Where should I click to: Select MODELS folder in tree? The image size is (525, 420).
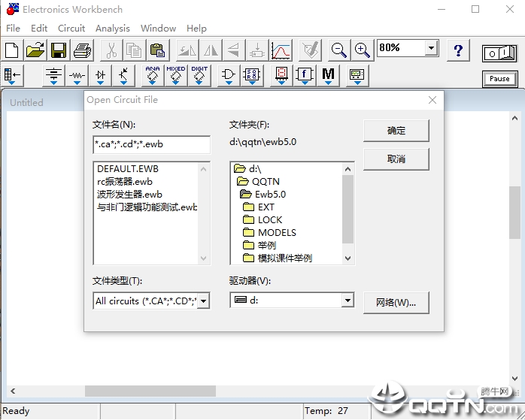point(269,233)
